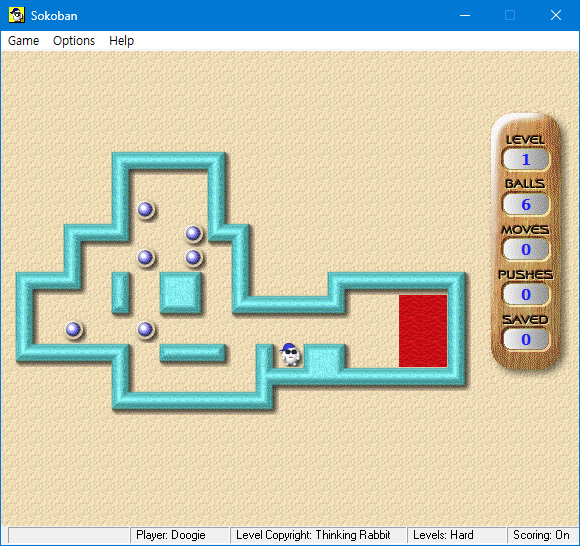The height and width of the screenshot is (546, 580).
Task: Open the Options menu
Action: (x=74, y=41)
